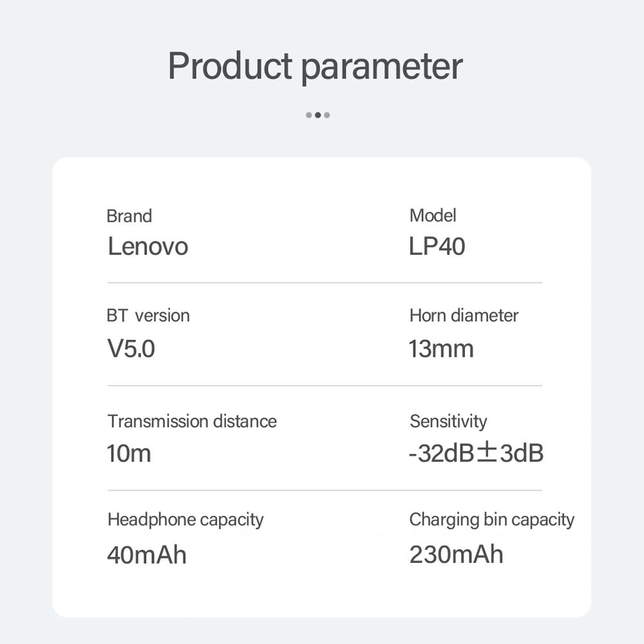Select the "LP40" model value
Screen dimensions: 644x644
point(437,247)
